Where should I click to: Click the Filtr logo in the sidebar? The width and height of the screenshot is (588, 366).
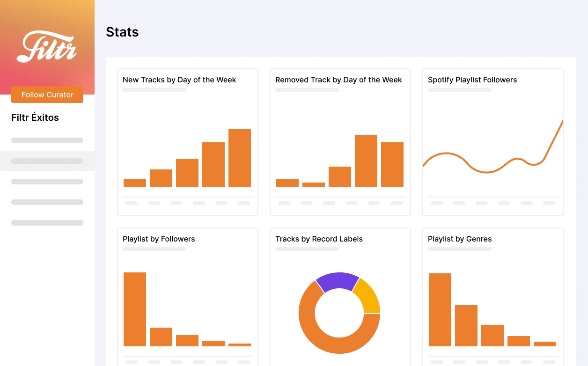click(x=47, y=46)
